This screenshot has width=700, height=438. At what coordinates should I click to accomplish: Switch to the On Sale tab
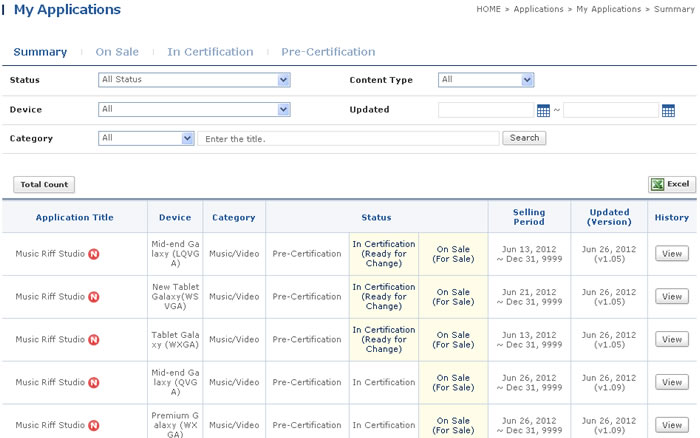pos(117,52)
